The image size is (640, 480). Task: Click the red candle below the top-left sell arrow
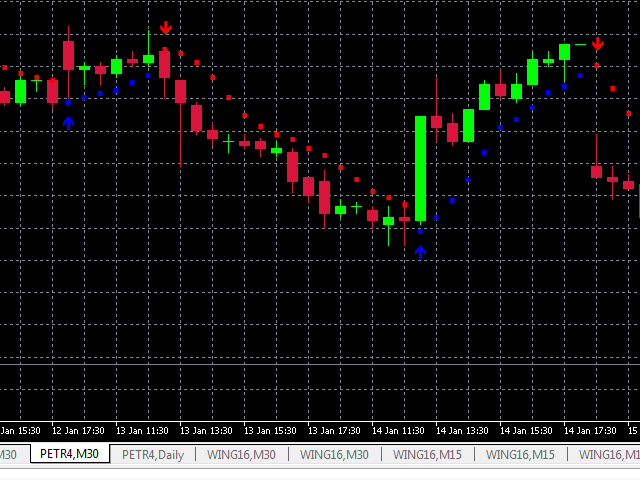(165, 64)
